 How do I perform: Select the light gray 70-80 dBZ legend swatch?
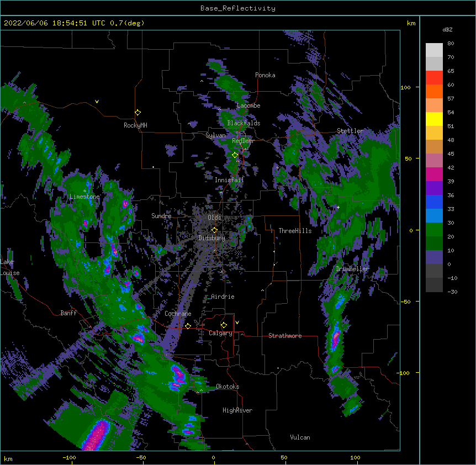434,50
